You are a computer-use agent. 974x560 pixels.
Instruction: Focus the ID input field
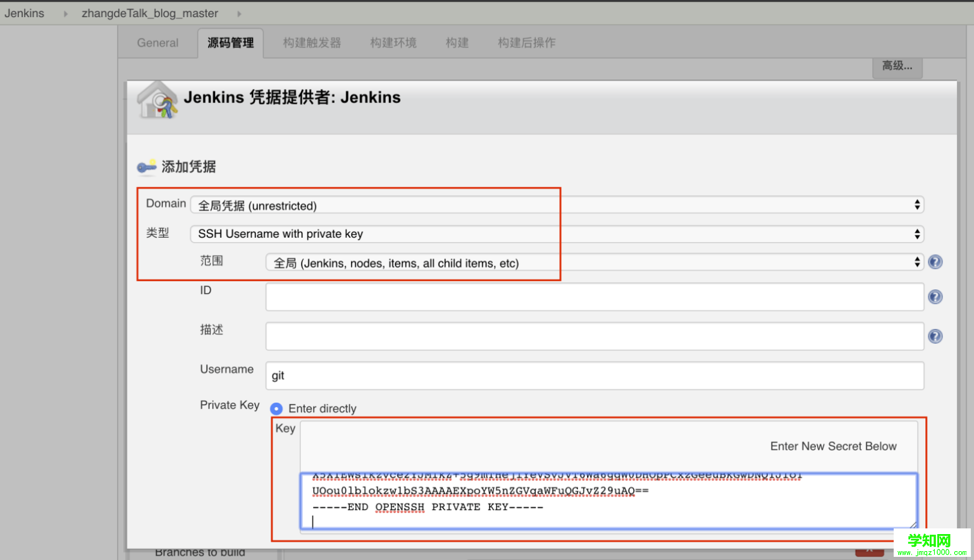[595, 297]
